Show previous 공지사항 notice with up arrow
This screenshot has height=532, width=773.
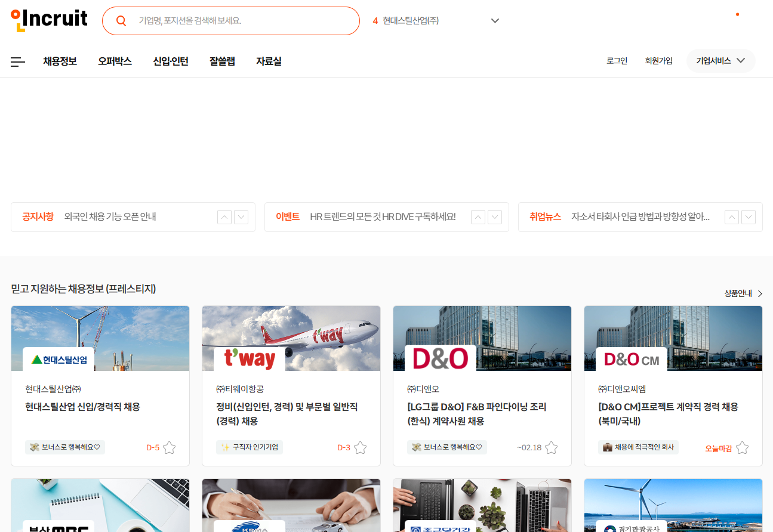click(224, 217)
